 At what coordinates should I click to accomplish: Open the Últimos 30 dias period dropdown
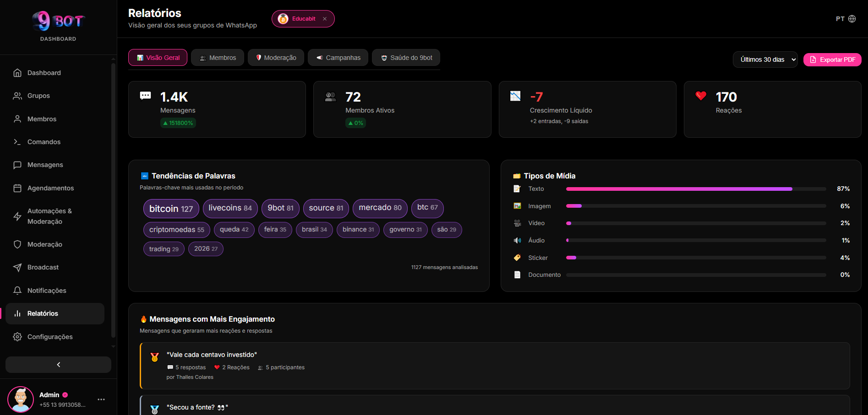coord(765,59)
